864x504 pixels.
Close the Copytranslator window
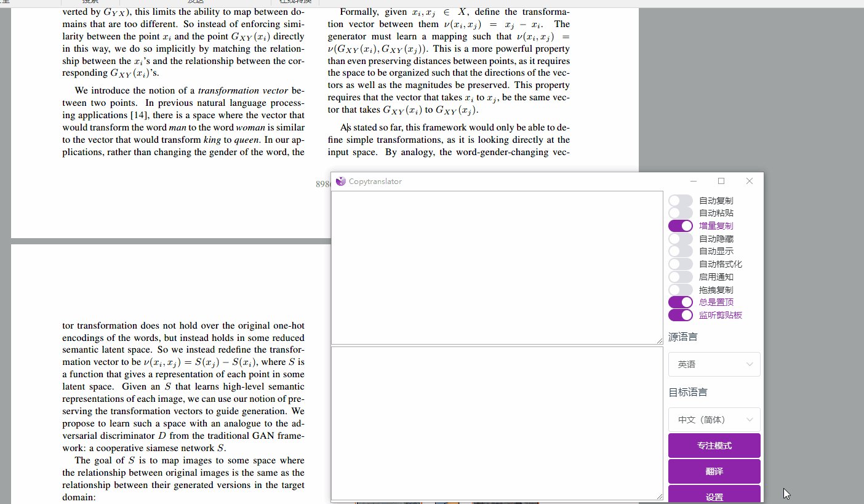point(749,181)
